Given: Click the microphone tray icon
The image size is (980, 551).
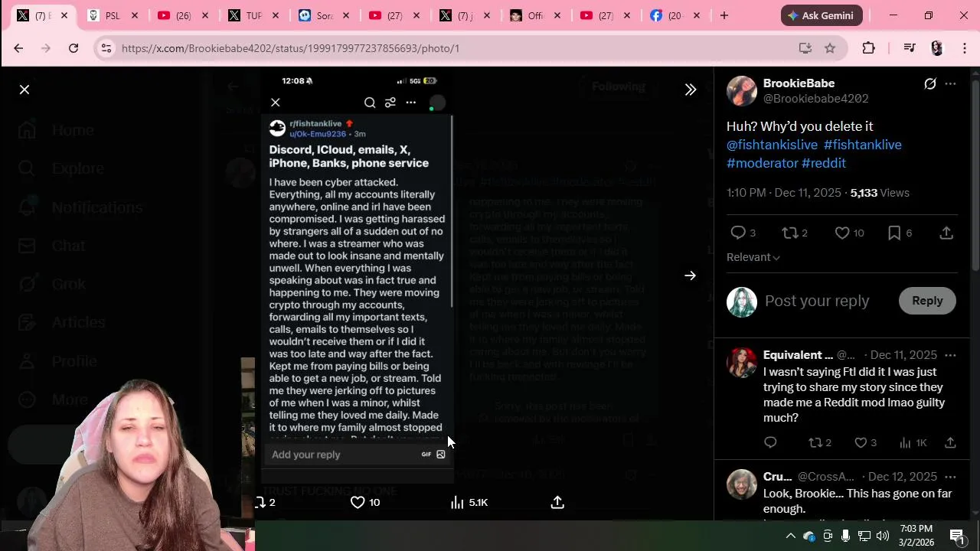Looking at the screenshot, I should coord(845,536).
